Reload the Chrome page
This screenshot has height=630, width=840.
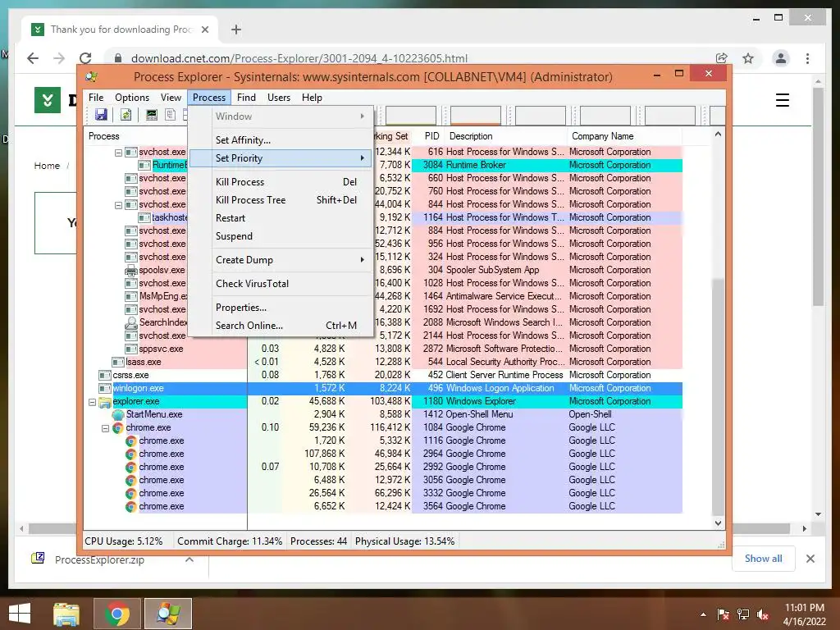tap(85, 58)
